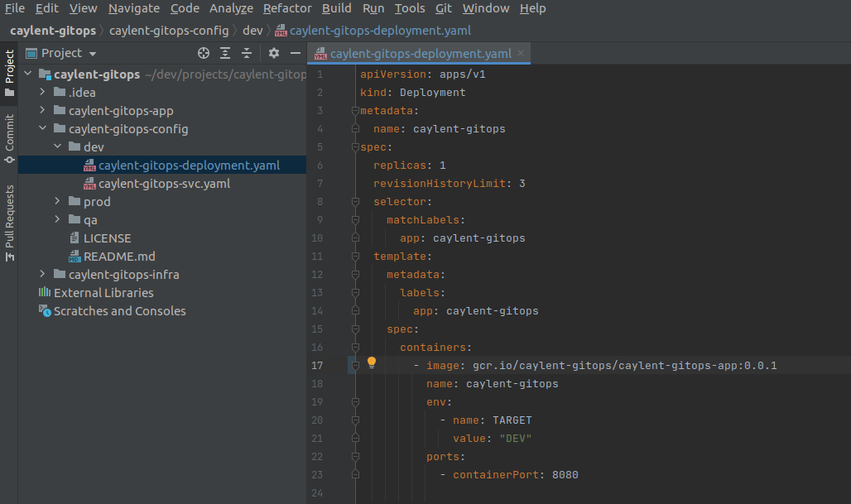Open the Window menu
851x504 pixels.
click(x=486, y=8)
